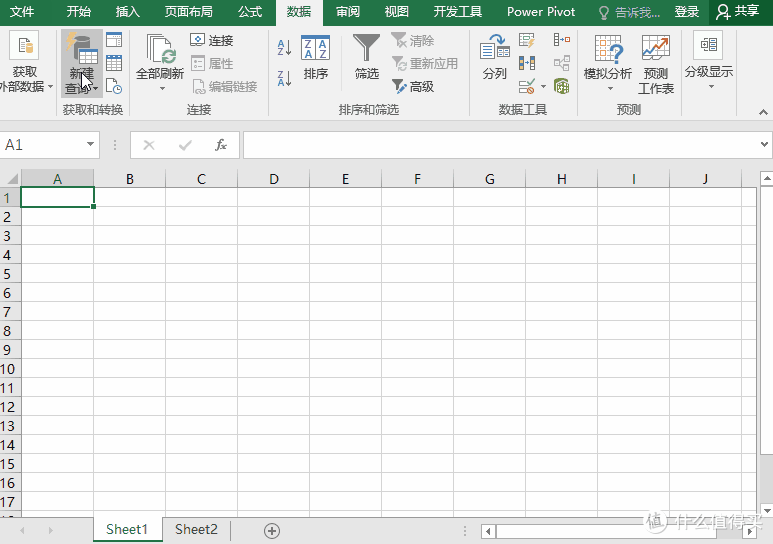
Task: Switch to the Sheet2 worksheet tab
Action: click(x=196, y=530)
